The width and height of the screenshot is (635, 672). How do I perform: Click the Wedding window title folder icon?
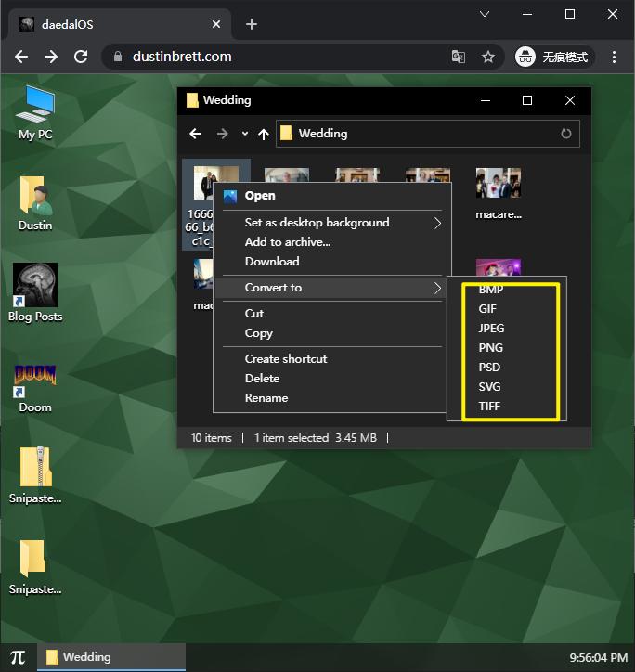192,100
